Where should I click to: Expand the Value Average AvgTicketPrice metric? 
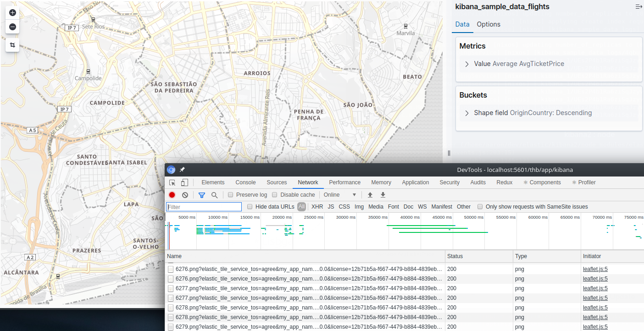[x=467, y=64]
